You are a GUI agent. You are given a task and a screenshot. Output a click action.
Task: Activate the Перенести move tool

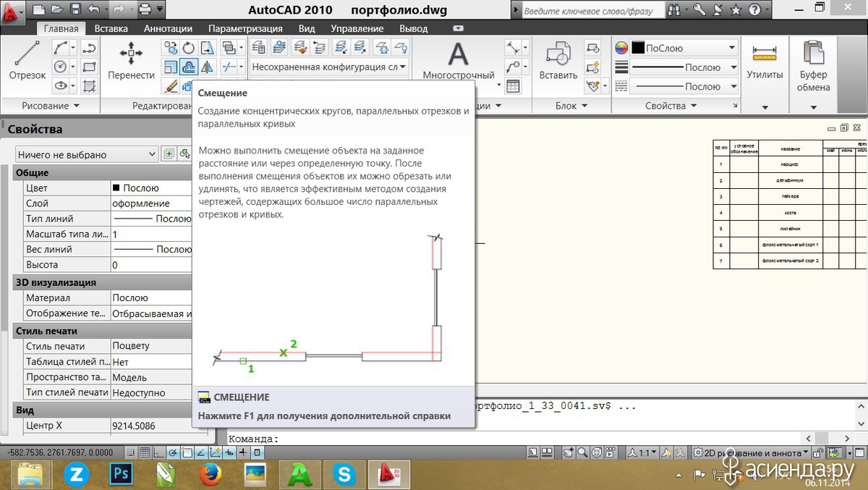[x=131, y=61]
